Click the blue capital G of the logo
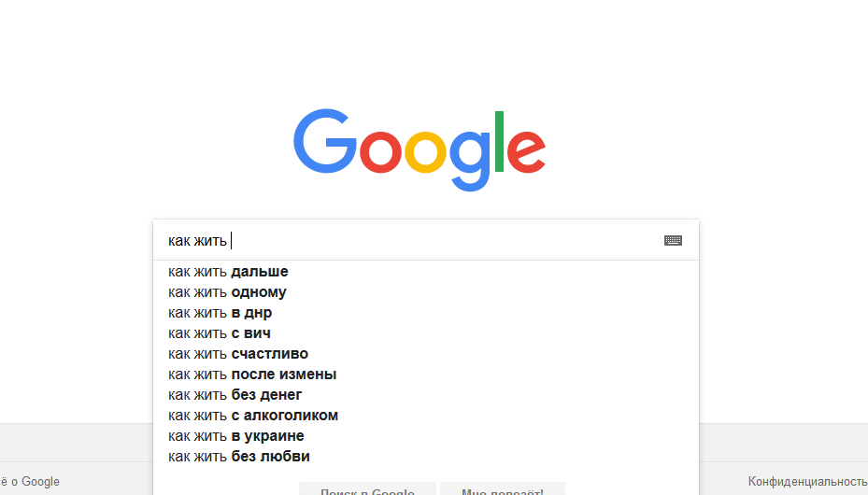The width and height of the screenshot is (868, 495). tap(325, 141)
